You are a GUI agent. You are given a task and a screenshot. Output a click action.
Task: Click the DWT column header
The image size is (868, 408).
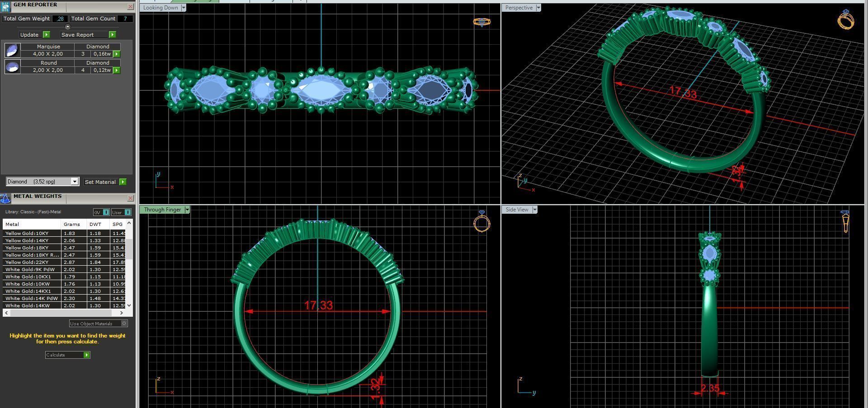tap(98, 224)
